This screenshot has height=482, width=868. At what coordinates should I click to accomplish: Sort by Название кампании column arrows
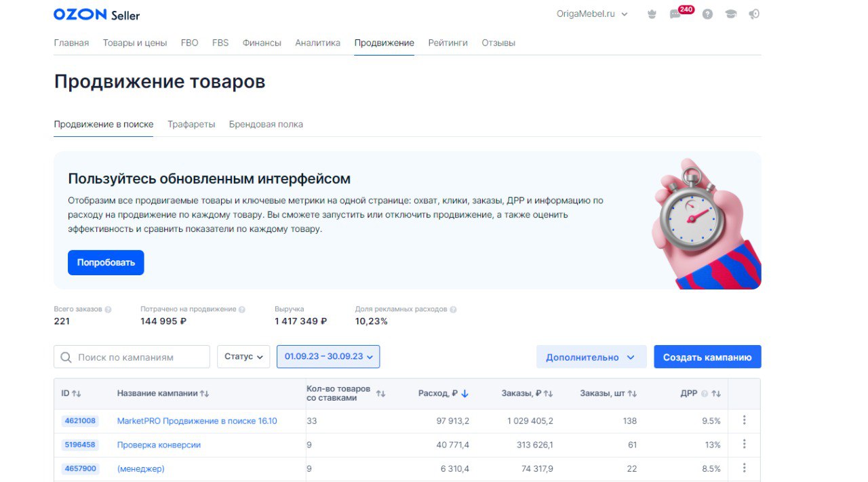[205, 394]
